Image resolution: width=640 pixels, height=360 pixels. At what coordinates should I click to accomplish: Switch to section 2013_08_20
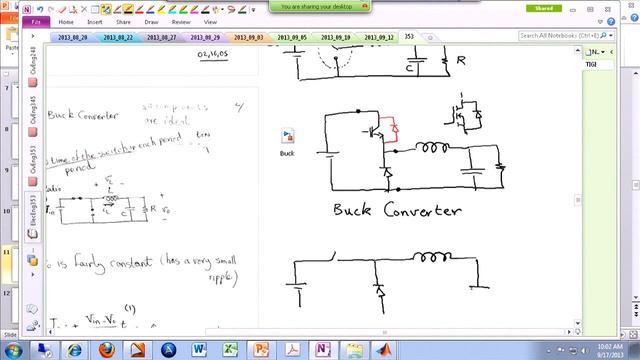pyautogui.click(x=72, y=38)
